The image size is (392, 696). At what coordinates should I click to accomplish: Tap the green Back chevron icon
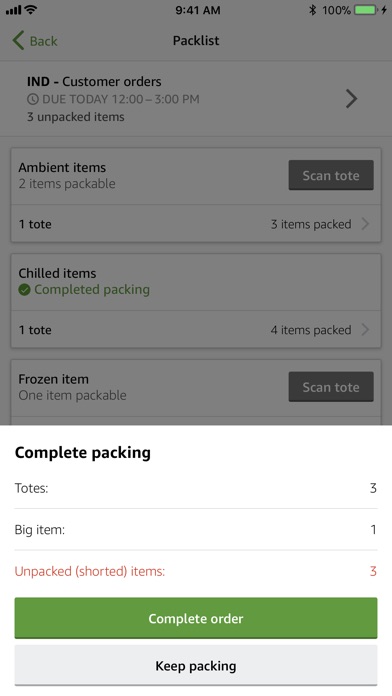pos(18,40)
